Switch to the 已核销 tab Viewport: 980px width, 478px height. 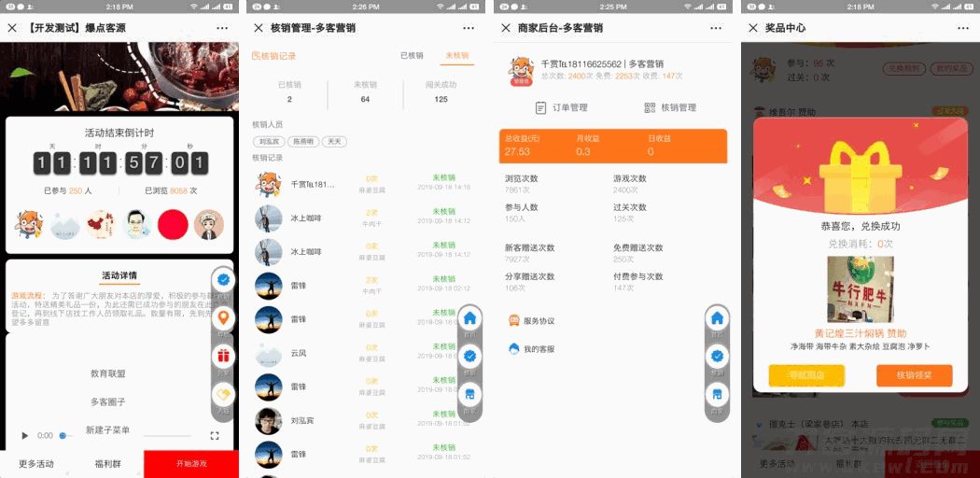[x=412, y=55]
